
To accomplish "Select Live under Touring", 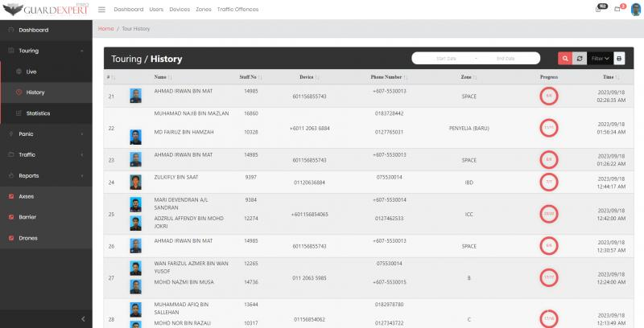I will (32, 72).
